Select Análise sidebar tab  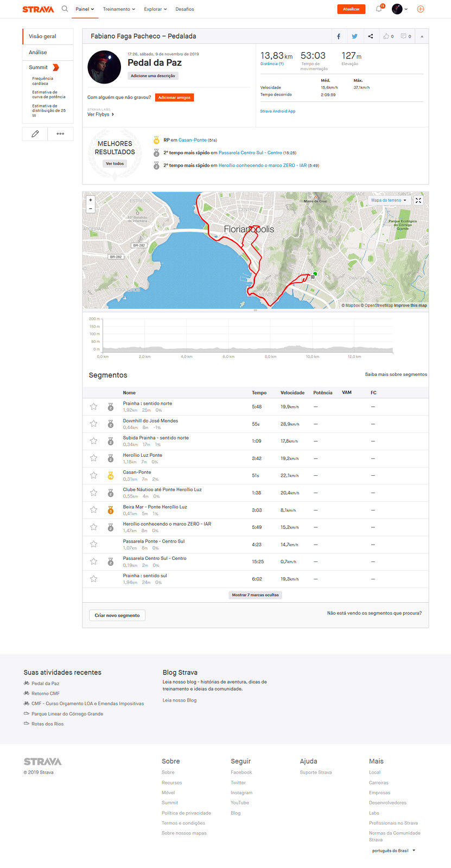click(x=48, y=52)
